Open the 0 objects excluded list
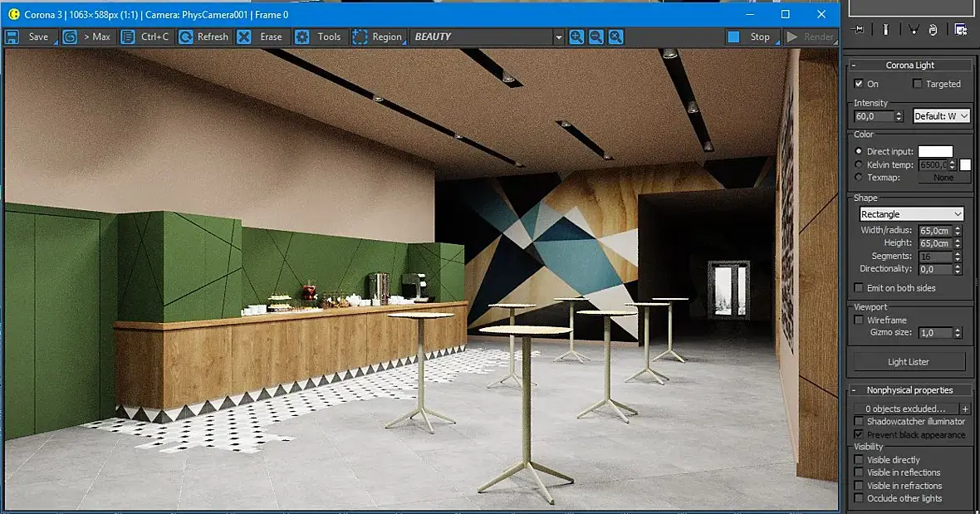Viewport: 980px width, 514px height. pyautogui.click(x=905, y=409)
